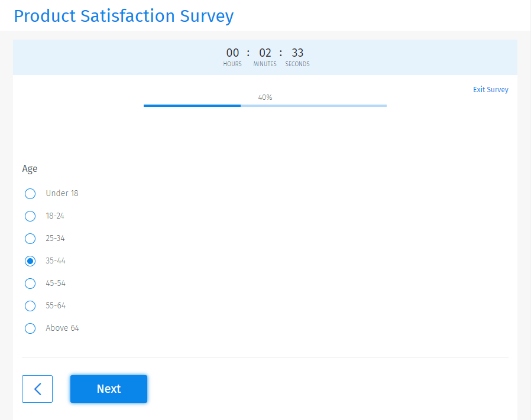Click the minutes value in the timer

tap(264, 53)
